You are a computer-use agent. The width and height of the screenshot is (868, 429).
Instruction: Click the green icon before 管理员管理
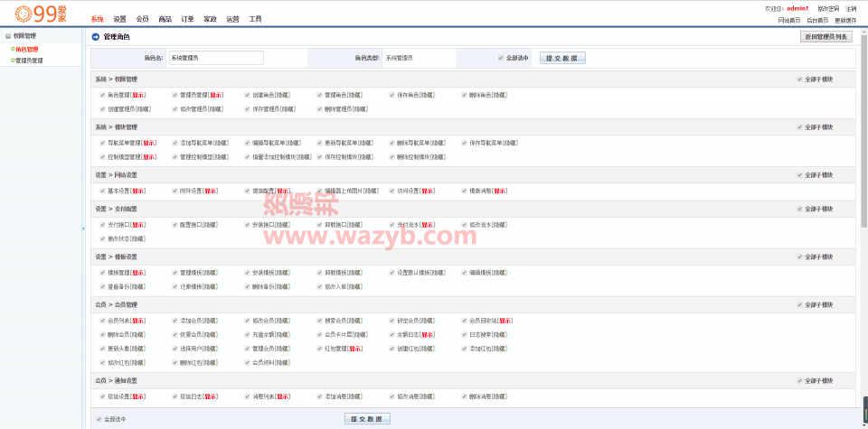(13, 61)
